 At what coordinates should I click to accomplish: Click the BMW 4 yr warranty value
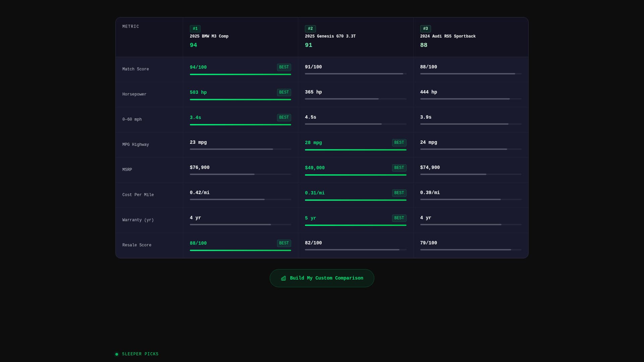(x=196, y=218)
